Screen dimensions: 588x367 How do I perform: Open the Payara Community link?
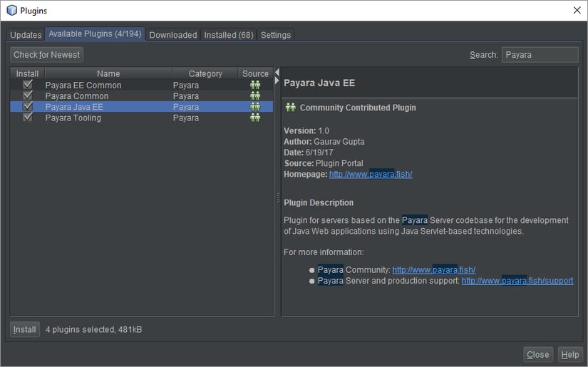(x=434, y=270)
